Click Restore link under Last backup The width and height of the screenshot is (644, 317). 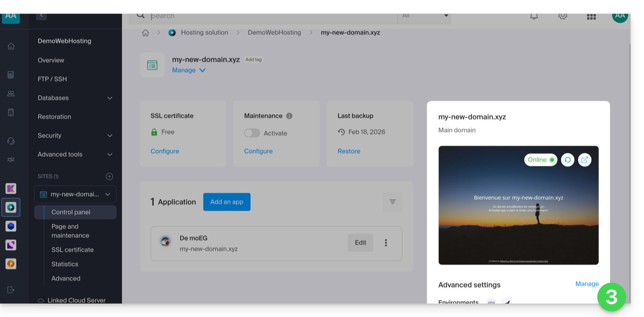[349, 151]
